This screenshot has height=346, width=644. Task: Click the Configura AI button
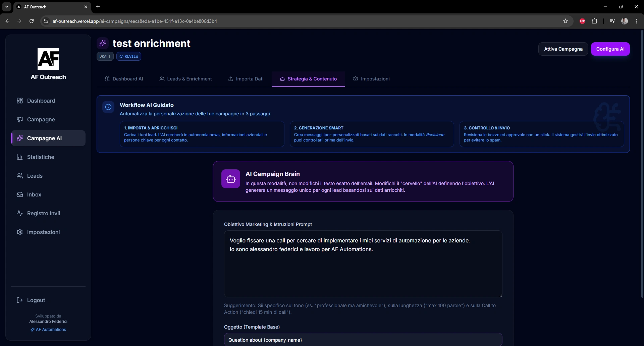coord(610,49)
